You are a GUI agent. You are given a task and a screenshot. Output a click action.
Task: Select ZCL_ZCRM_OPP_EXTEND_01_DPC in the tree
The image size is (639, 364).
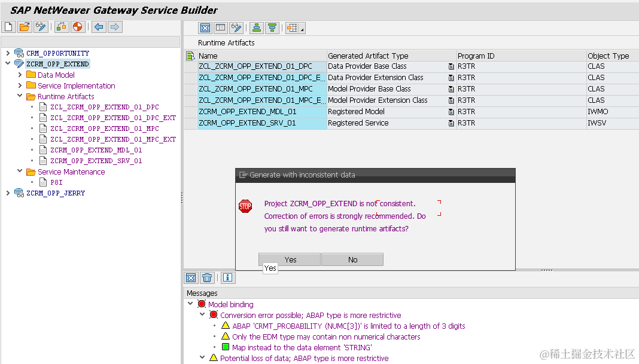[x=105, y=107]
